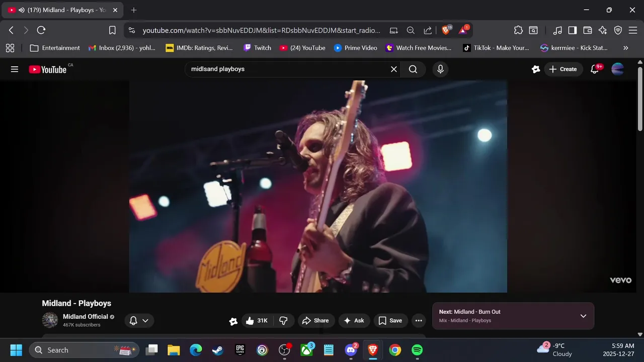This screenshot has height=362, width=644.
Task: Open a new browser tab
Action: click(x=134, y=10)
